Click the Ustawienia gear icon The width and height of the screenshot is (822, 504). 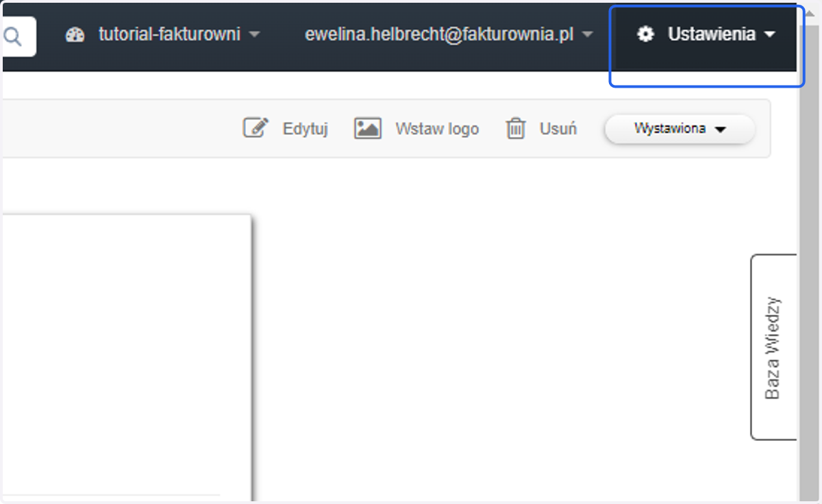(x=645, y=34)
